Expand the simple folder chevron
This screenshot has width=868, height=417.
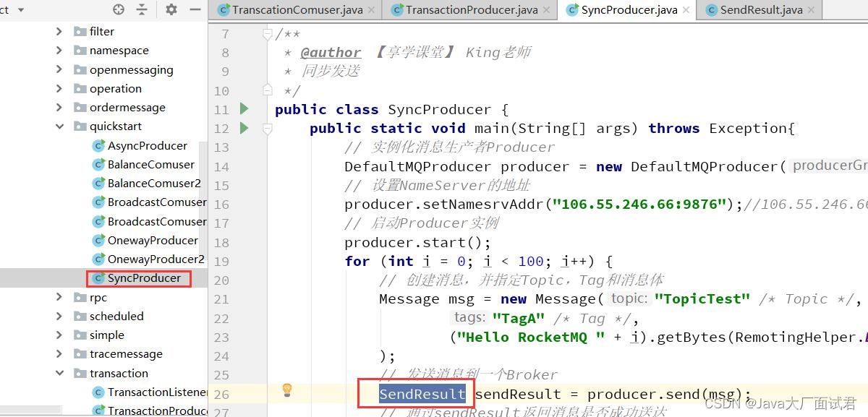click(59, 335)
